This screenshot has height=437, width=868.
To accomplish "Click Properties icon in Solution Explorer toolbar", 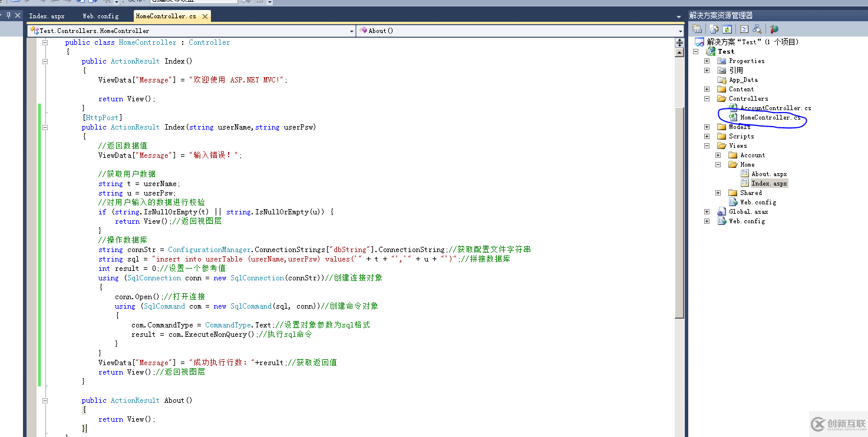I will (697, 29).
